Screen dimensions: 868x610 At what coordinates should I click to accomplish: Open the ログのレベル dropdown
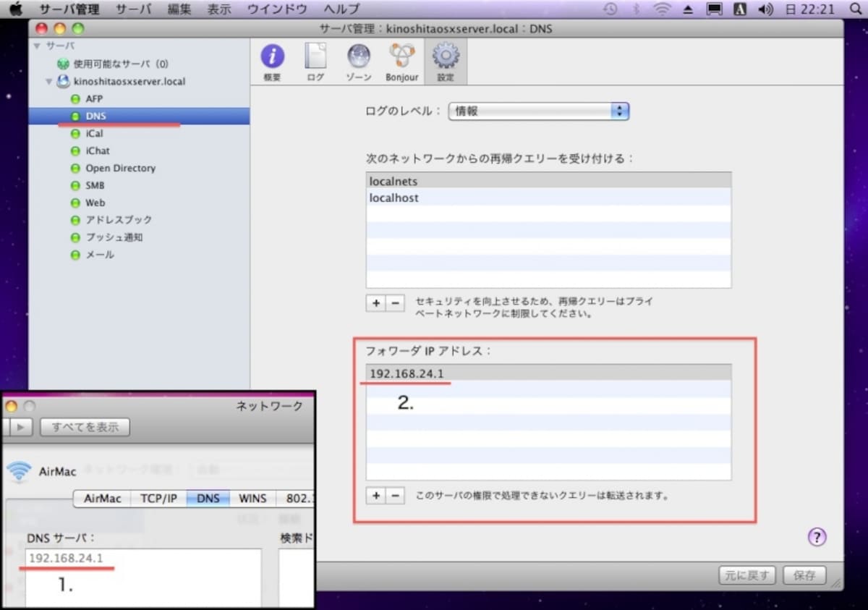coord(539,111)
